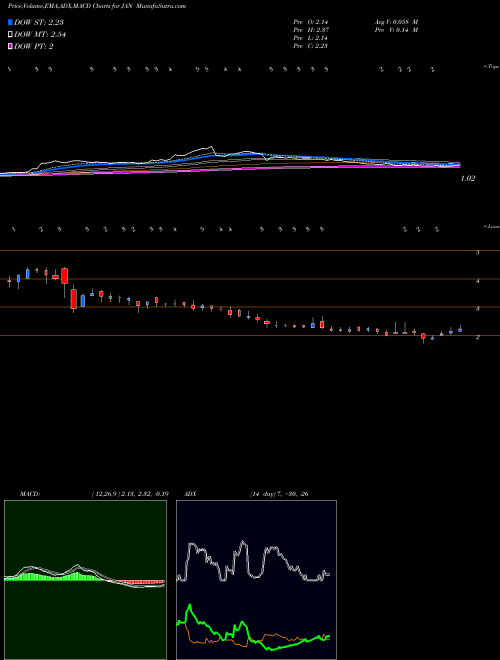Click the blue DOW ST legend swatch

pos(11,22)
